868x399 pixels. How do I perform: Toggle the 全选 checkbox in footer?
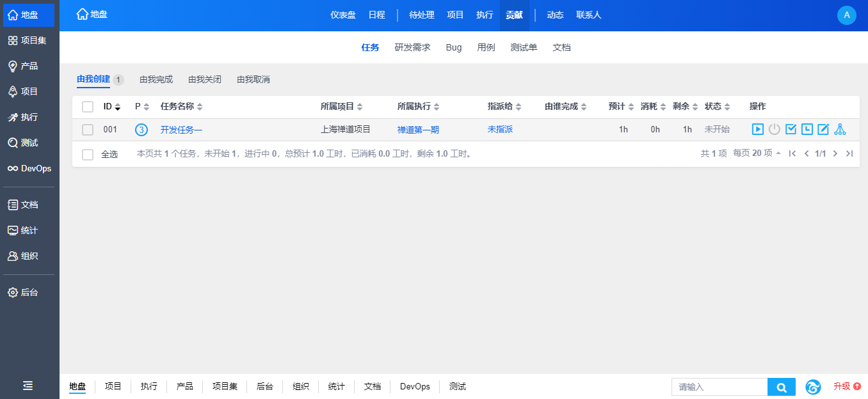coord(88,154)
